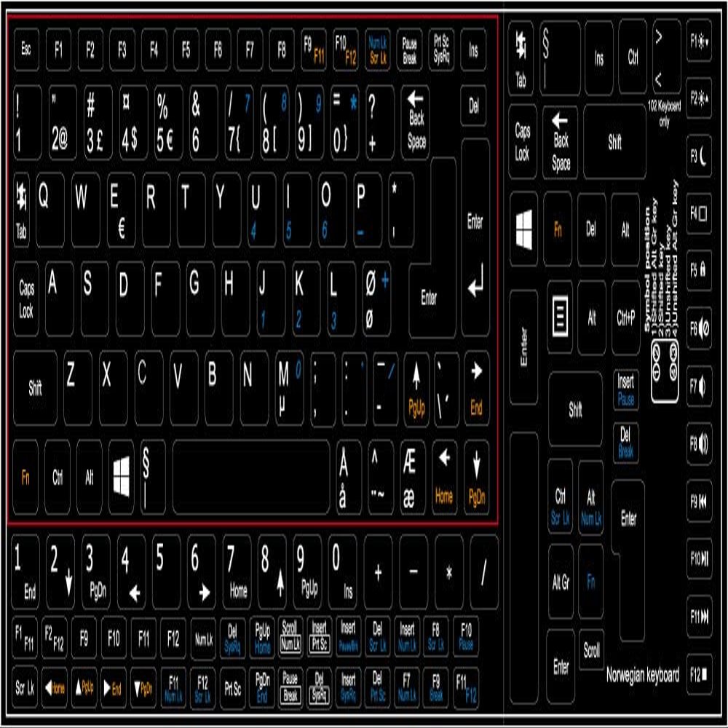This screenshot has height=728, width=728.
Task: Click the letter W key
Action: point(86,210)
